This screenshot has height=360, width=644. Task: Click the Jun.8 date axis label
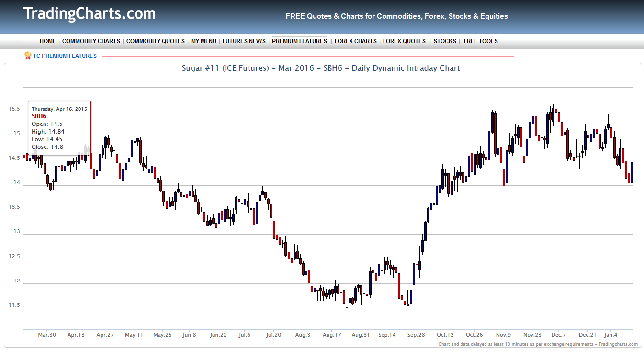189,335
